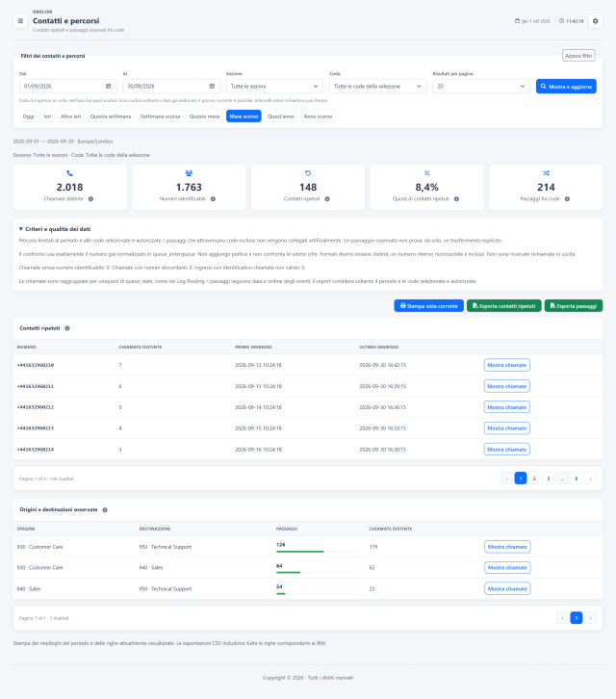The width and height of the screenshot is (616, 699).
Task: Go to the previous page of Contatti ripetuti
Action: click(x=506, y=479)
